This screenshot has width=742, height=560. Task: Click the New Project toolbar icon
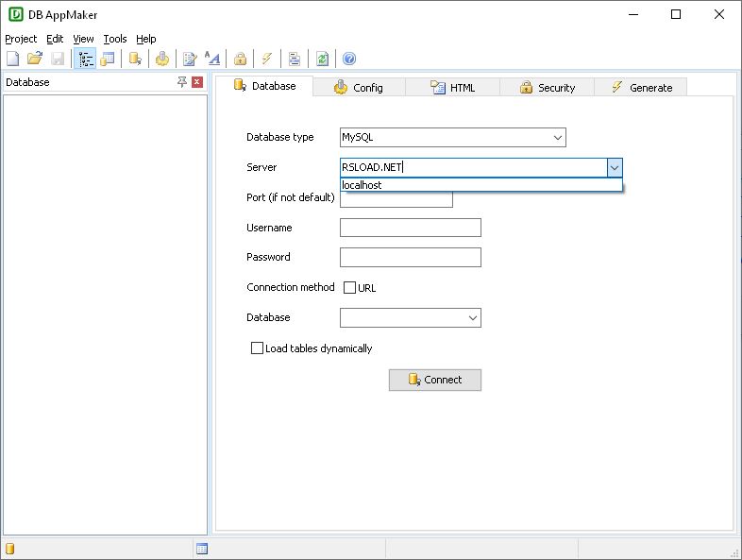(12, 59)
